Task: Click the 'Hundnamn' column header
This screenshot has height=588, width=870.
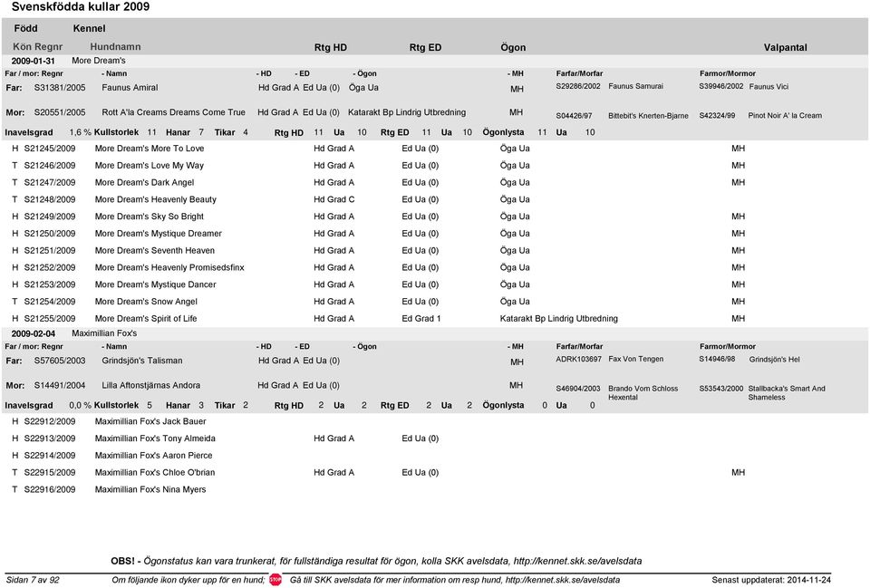Action: pyautogui.click(x=115, y=46)
